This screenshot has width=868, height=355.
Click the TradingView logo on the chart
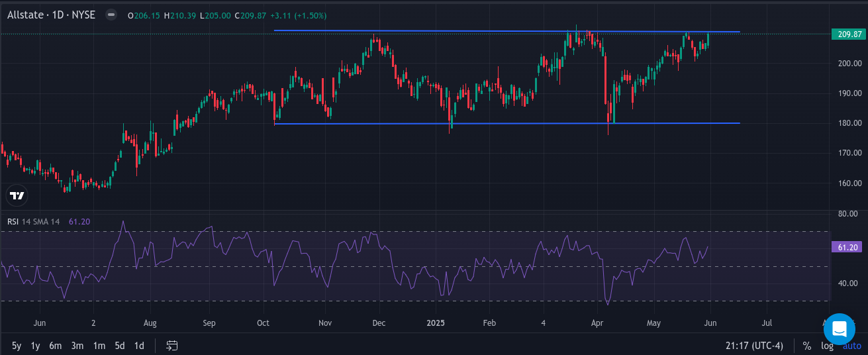[x=17, y=195]
